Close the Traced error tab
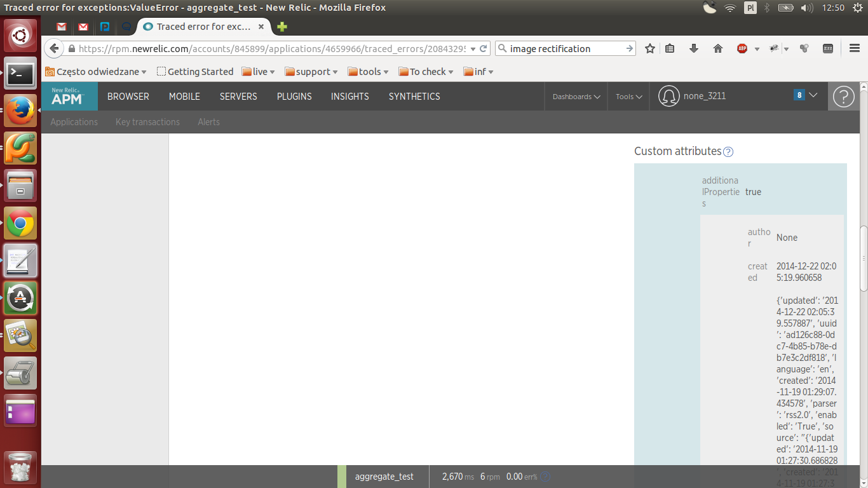Image resolution: width=868 pixels, height=488 pixels. [x=261, y=27]
